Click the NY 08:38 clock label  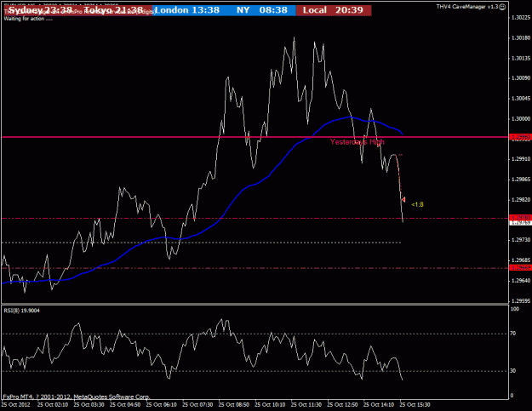pyautogui.click(x=262, y=10)
